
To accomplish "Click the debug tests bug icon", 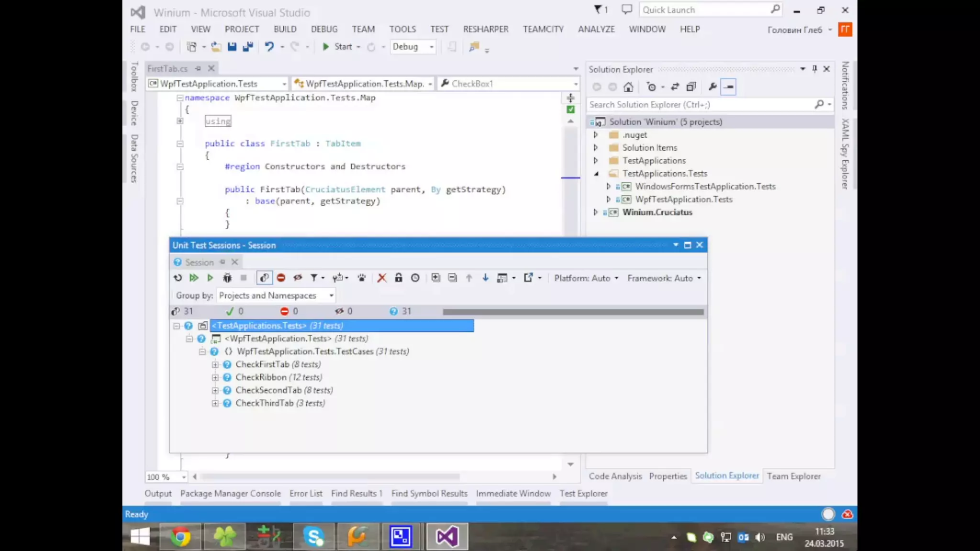I will pos(227,278).
